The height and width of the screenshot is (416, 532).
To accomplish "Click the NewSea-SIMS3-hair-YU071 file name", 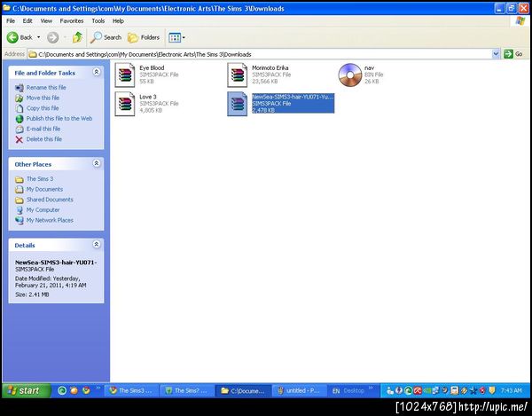I will (x=293, y=97).
